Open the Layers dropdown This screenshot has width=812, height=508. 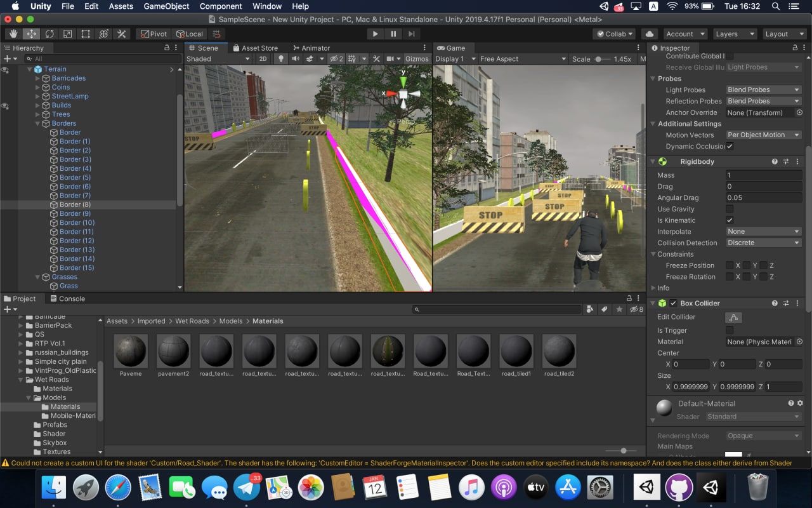pyautogui.click(x=734, y=34)
